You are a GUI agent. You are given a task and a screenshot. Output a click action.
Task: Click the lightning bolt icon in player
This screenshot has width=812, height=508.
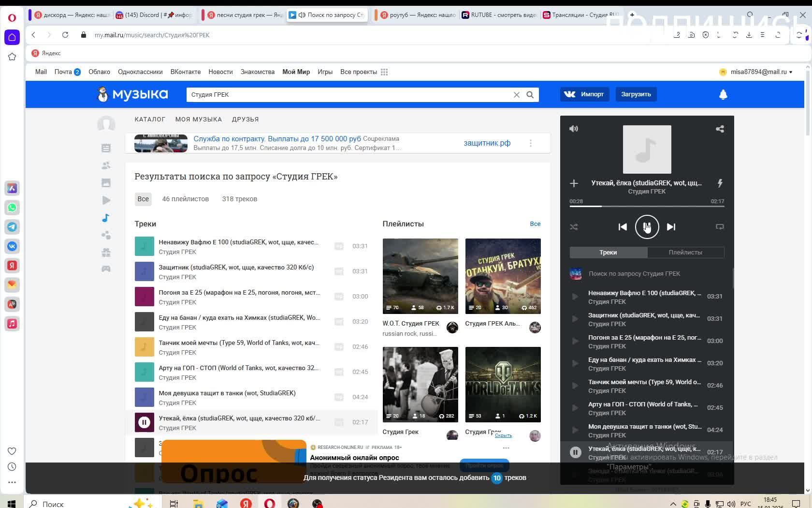pyautogui.click(x=720, y=183)
